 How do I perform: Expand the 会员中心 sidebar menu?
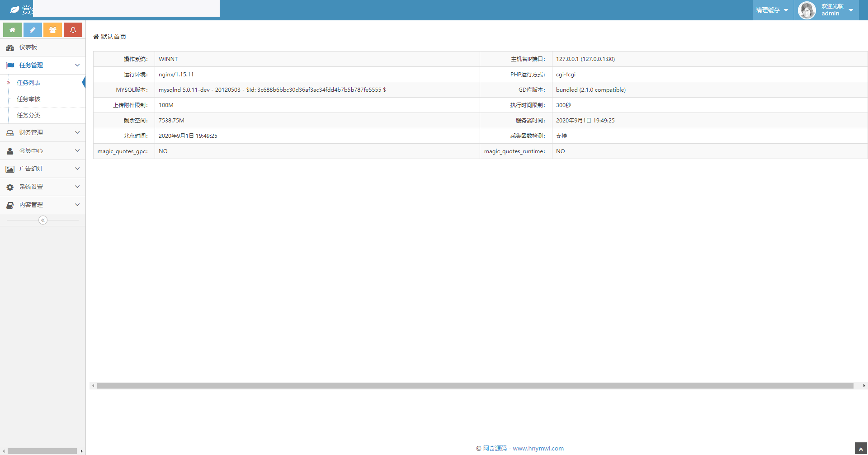point(42,150)
